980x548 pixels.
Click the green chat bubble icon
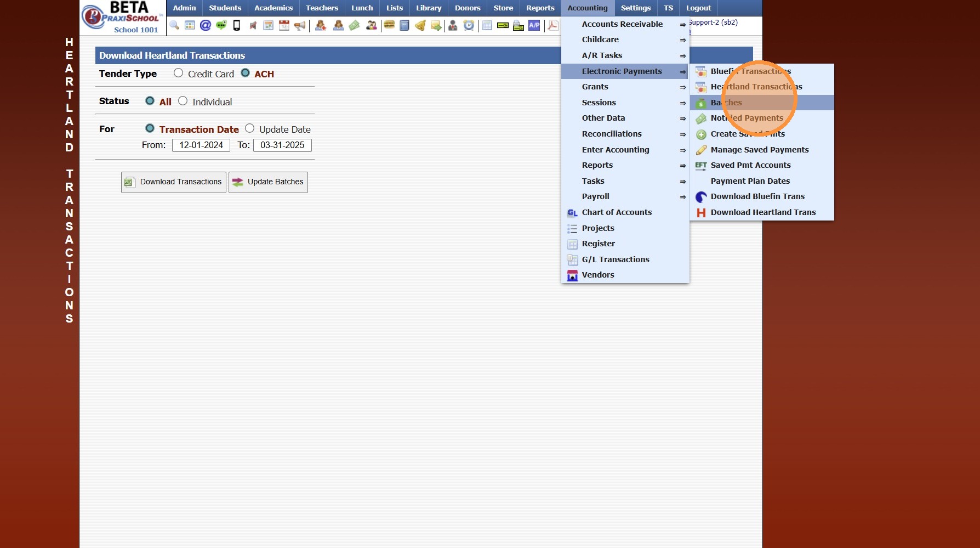point(221,25)
